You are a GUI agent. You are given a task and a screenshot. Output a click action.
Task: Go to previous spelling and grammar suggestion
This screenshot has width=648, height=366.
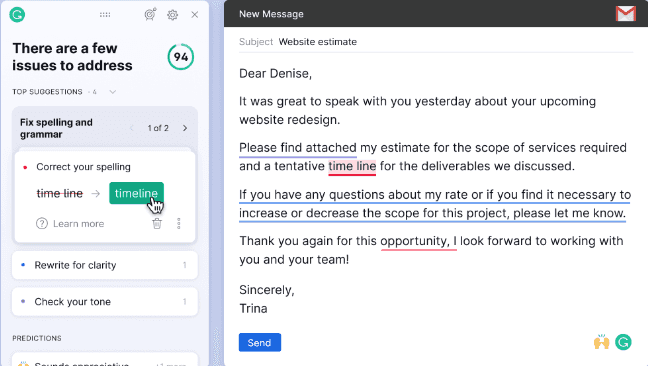click(131, 128)
